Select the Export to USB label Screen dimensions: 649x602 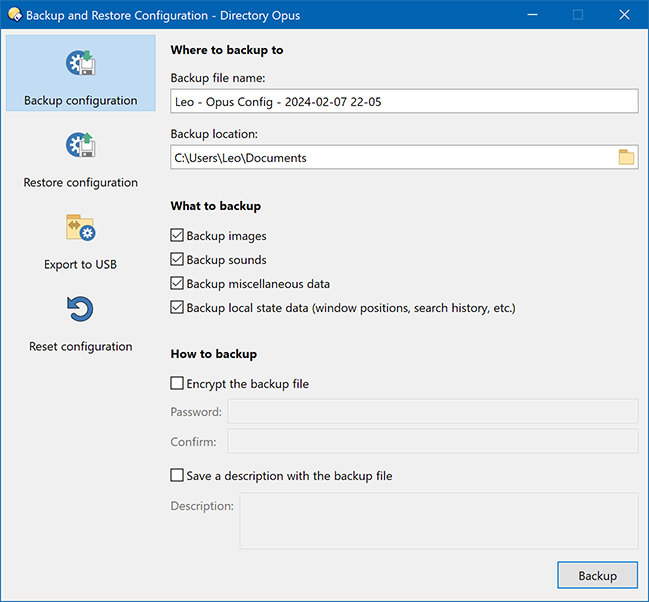coord(81,264)
